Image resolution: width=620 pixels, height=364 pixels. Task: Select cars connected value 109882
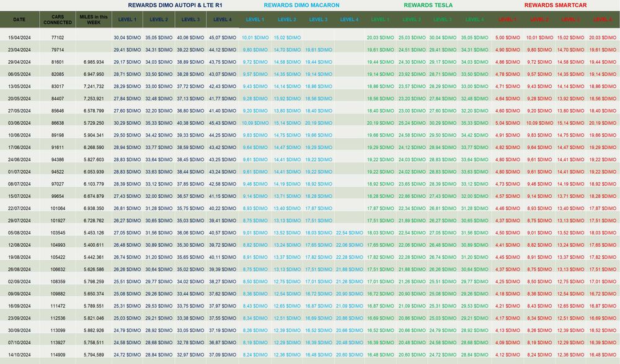click(58, 294)
